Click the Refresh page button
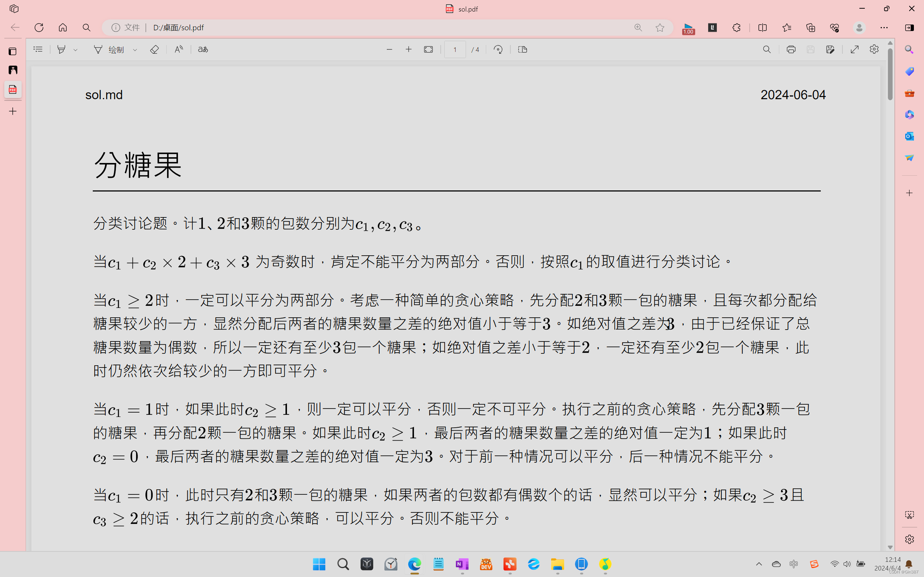The width and height of the screenshot is (924, 577). (x=39, y=27)
